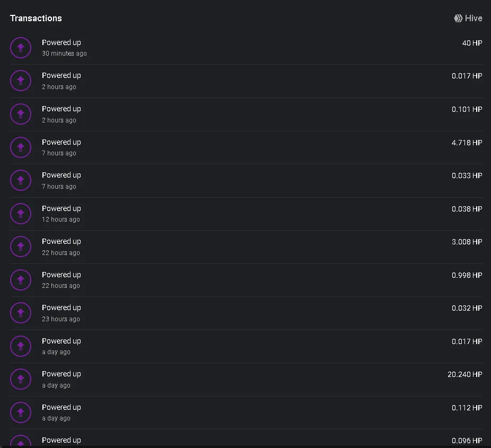Open the 30 minutes ago Powered up entry

[246, 48]
